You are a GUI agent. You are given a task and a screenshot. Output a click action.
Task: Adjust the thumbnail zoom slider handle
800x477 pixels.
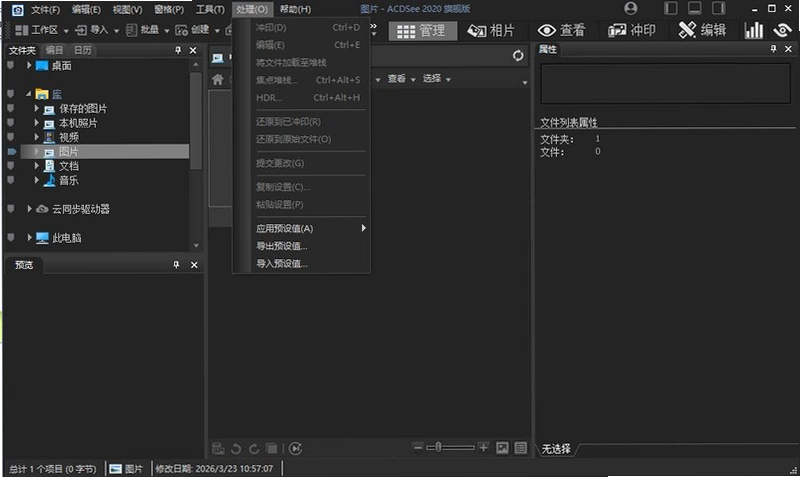coord(438,447)
